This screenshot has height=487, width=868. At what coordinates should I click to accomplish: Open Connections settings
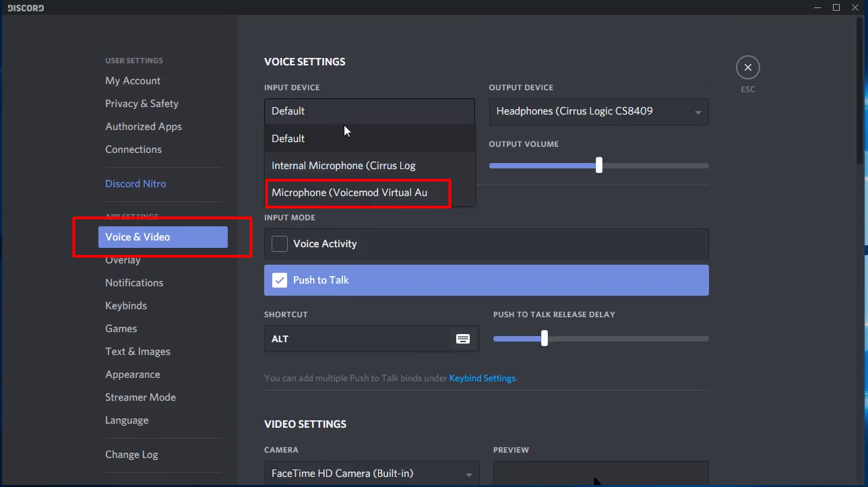pos(133,150)
